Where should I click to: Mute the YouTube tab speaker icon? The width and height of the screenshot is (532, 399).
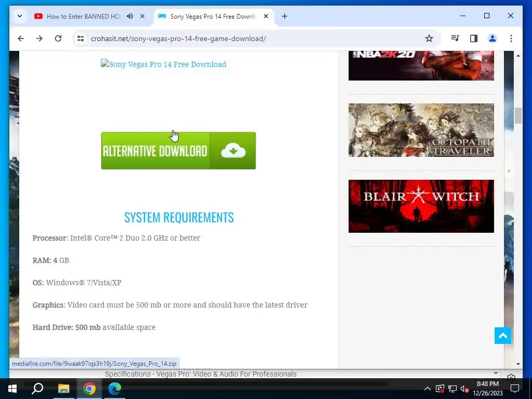point(130,16)
